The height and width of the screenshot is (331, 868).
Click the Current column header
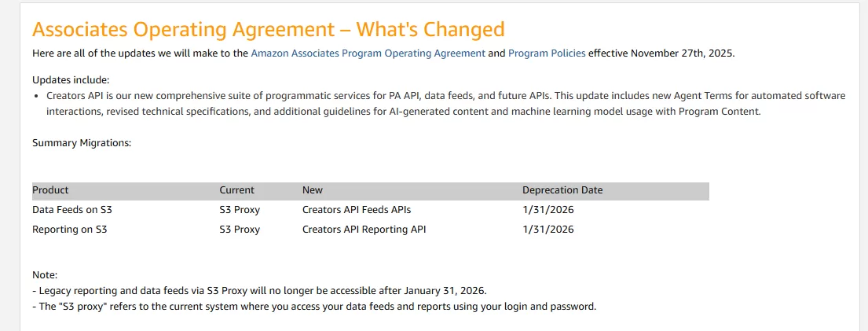[x=236, y=190]
